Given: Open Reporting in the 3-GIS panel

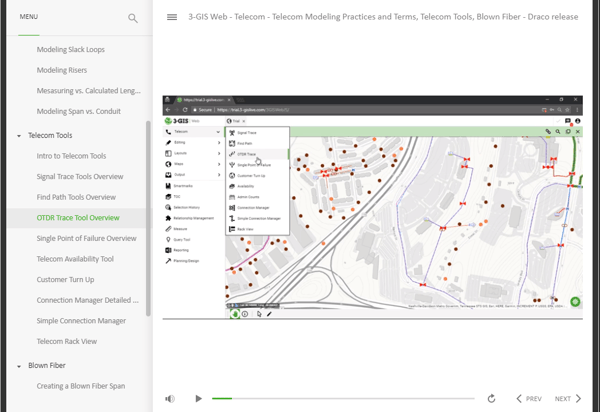Looking at the screenshot, I should tap(177, 250).
